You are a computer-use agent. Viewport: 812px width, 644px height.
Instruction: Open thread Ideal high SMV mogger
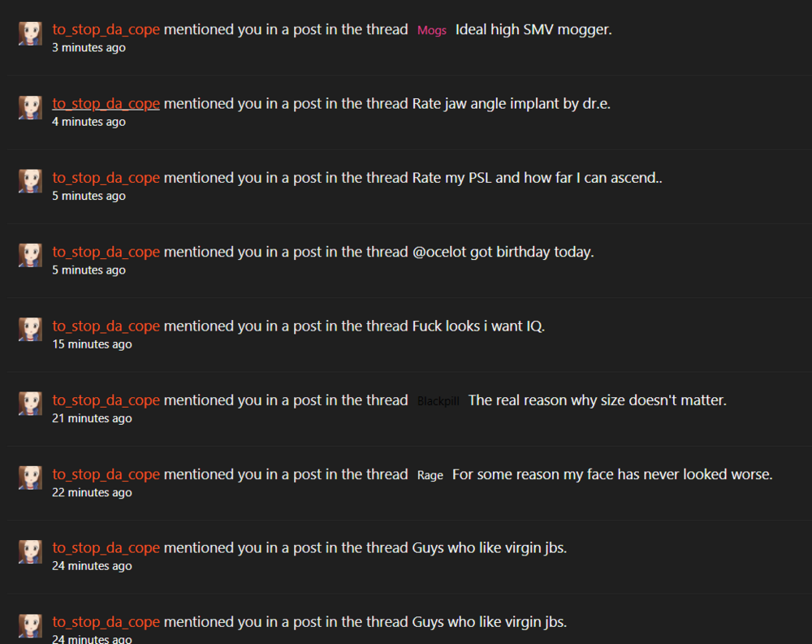coord(533,29)
